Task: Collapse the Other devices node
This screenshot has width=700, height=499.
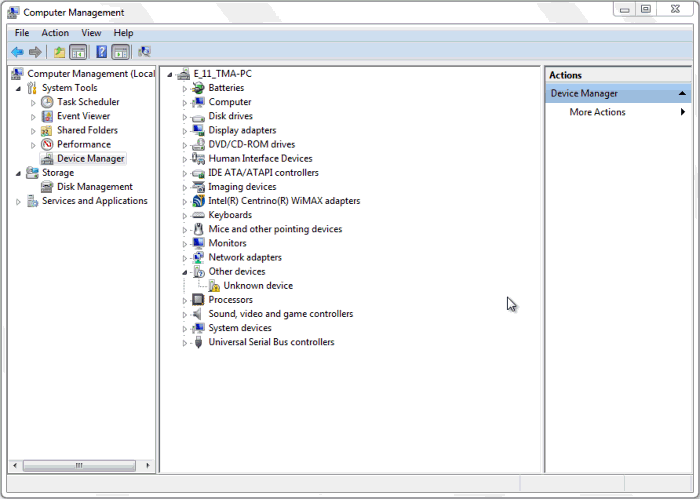Action: (x=184, y=272)
